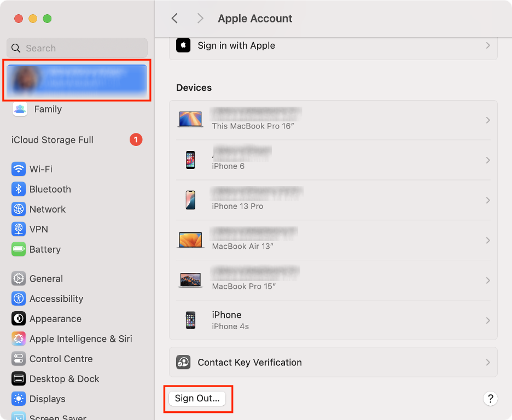Open Desktop & Dock settings icon

click(19, 378)
